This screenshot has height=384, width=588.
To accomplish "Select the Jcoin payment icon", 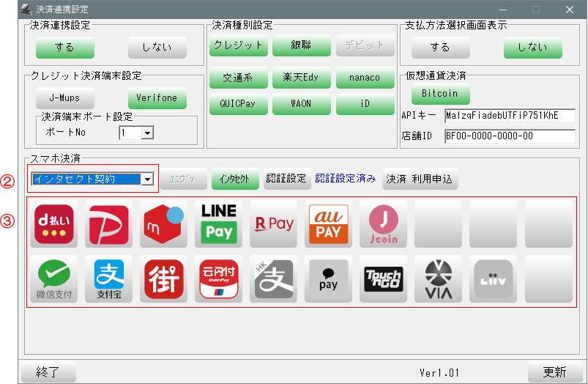I will tap(383, 224).
